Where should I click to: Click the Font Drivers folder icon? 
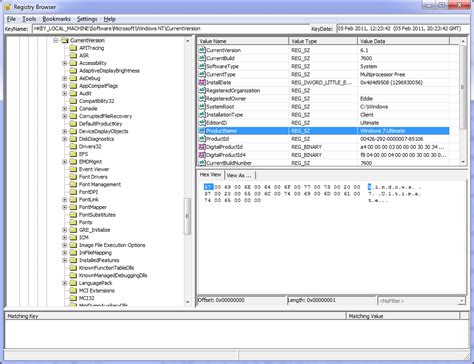click(x=73, y=177)
